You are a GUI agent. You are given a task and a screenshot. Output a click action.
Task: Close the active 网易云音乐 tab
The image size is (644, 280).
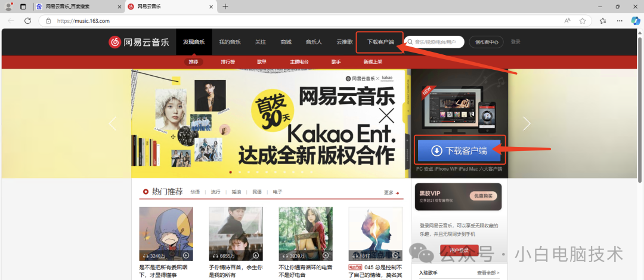[212, 7]
